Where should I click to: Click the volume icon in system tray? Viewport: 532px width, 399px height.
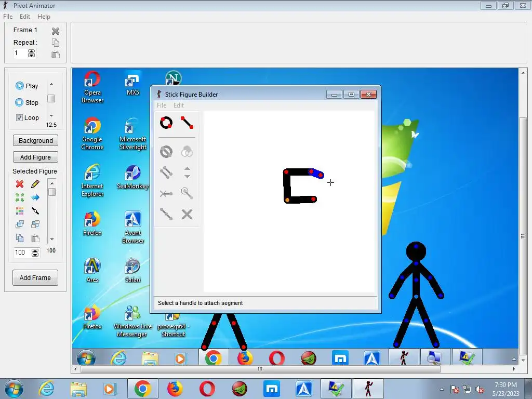coord(480,390)
